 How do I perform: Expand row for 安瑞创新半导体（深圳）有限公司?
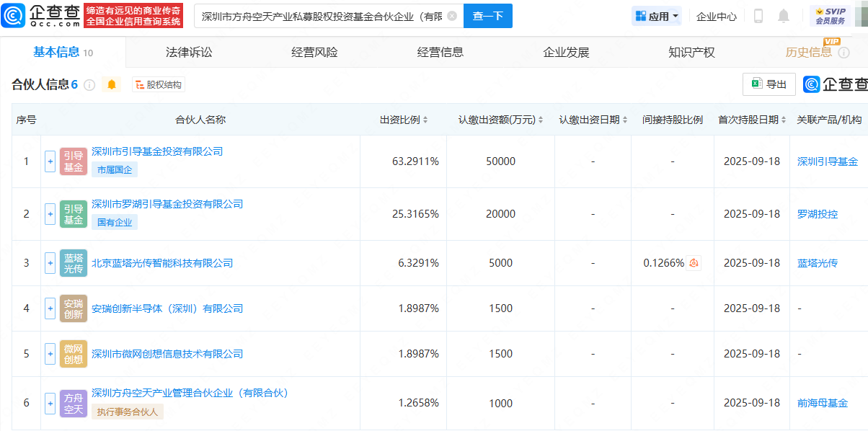tap(50, 308)
